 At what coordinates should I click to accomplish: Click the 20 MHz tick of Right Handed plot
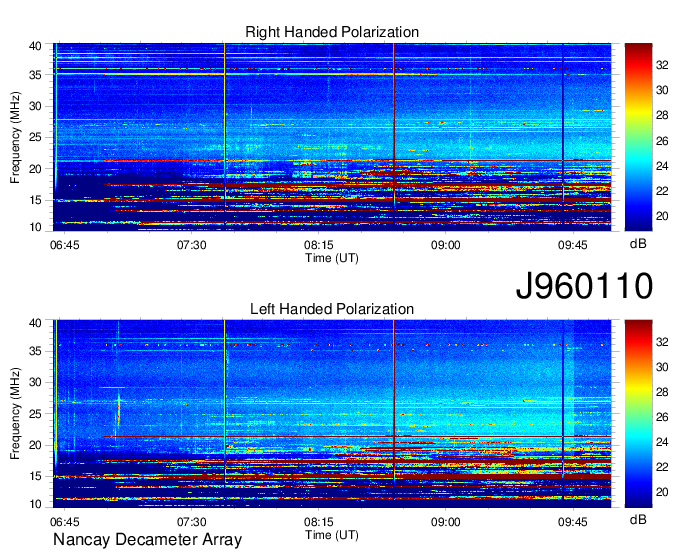(x=35, y=169)
